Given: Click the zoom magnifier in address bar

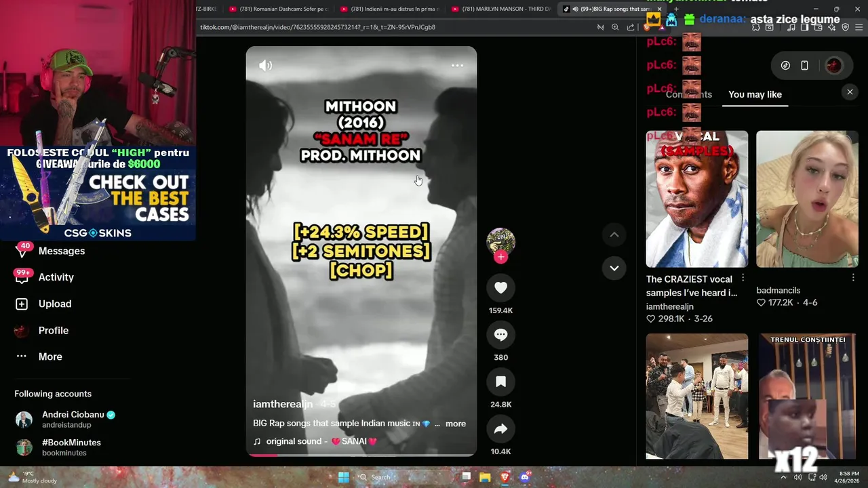Looking at the screenshot, I should [x=615, y=27].
